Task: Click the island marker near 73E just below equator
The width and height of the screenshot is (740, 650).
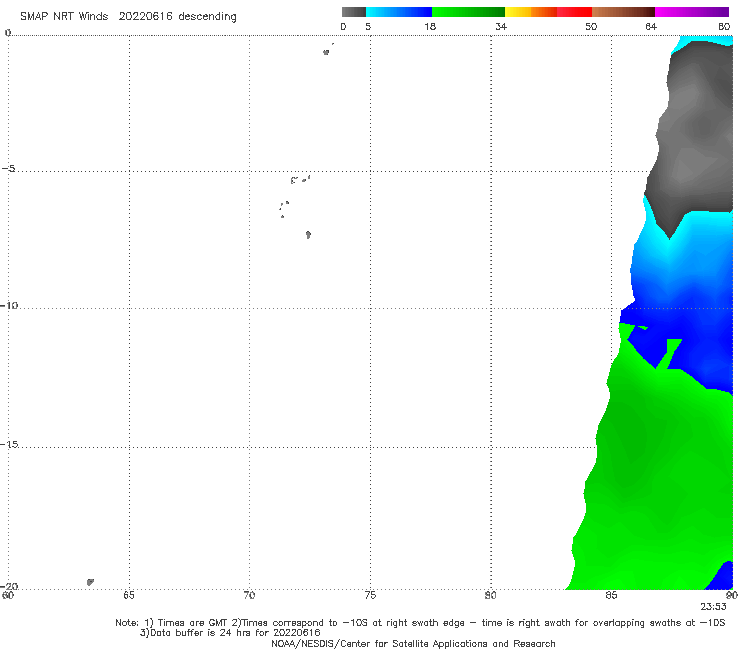Action: point(326,52)
